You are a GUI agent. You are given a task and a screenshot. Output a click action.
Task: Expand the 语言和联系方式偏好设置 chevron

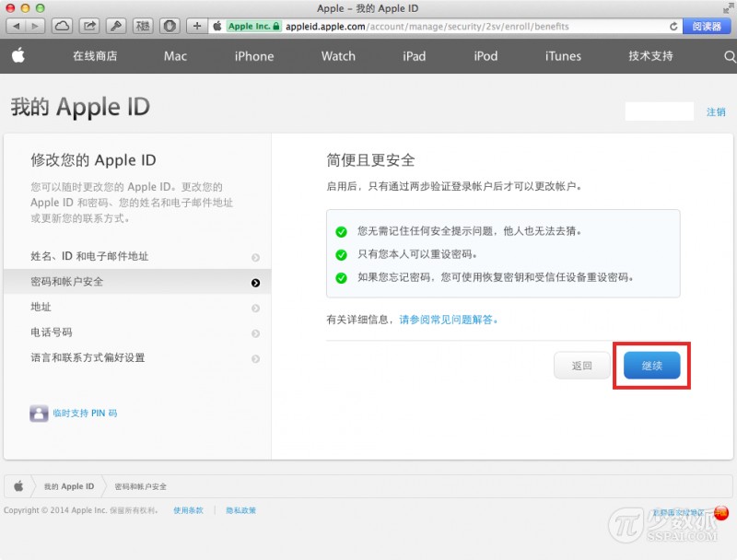256,359
